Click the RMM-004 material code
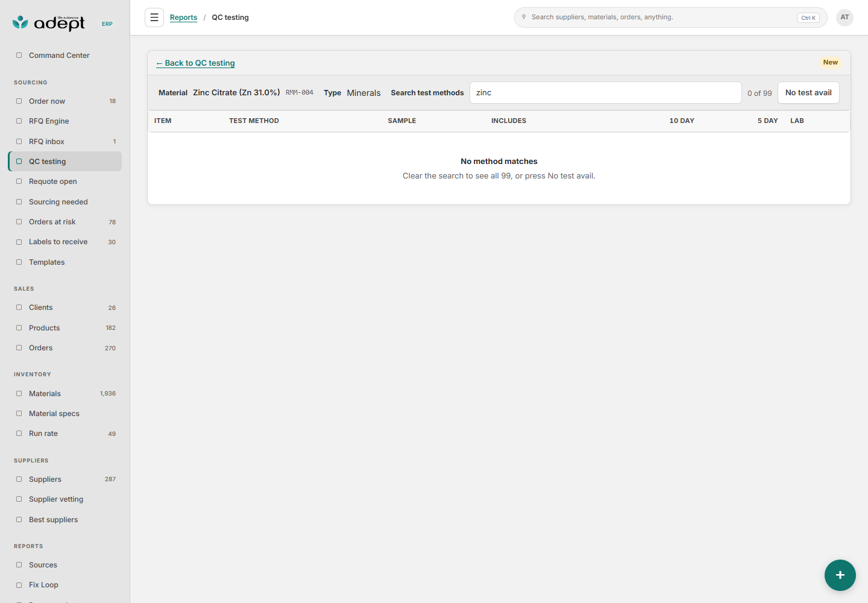Screen dimensions: 868x603 click(300, 93)
